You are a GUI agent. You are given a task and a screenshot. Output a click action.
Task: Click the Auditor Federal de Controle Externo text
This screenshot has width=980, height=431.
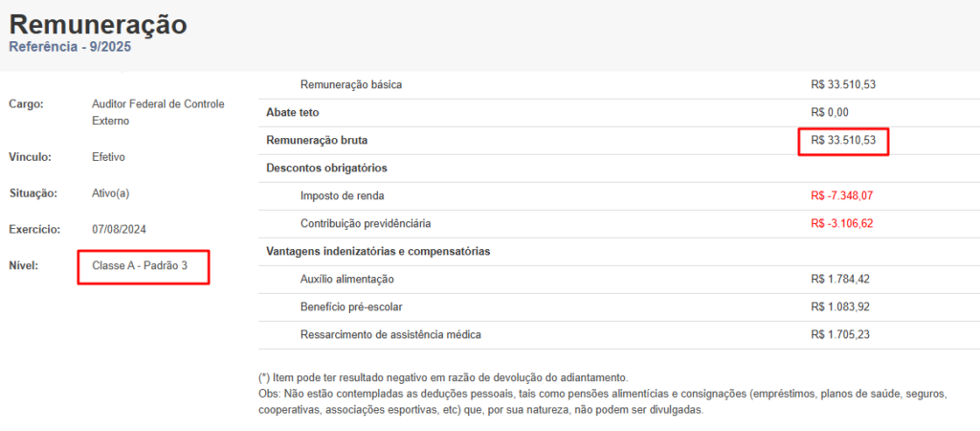tap(158, 112)
